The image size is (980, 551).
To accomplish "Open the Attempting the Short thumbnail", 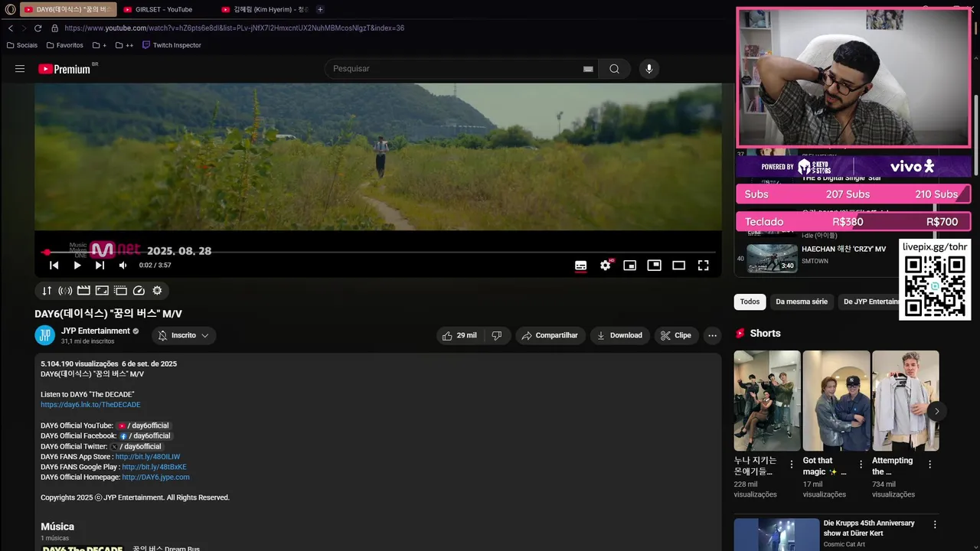I will (x=905, y=401).
